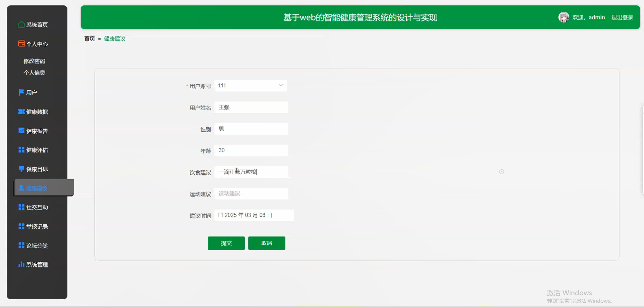Open the 建议时间 date picker
Screen dimensions: 644x307
(254, 215)
